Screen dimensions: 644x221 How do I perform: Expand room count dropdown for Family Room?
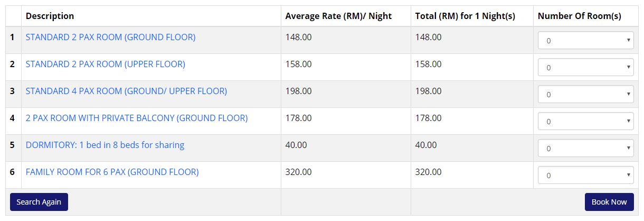585,175
